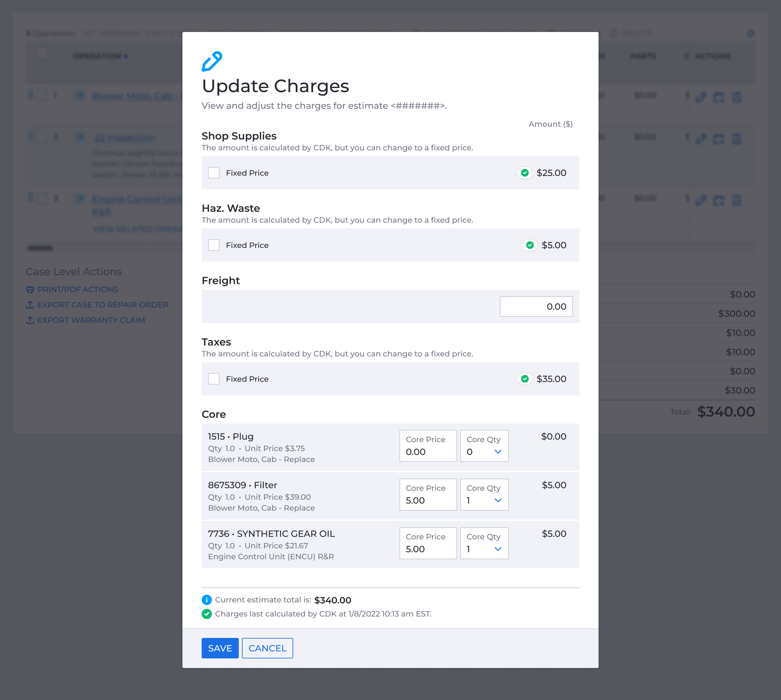Click edit pencil icon for Engine Control Unit row
Image resolution: width=781 pixels, height=700 pixels.
click(x=701, y=200)
